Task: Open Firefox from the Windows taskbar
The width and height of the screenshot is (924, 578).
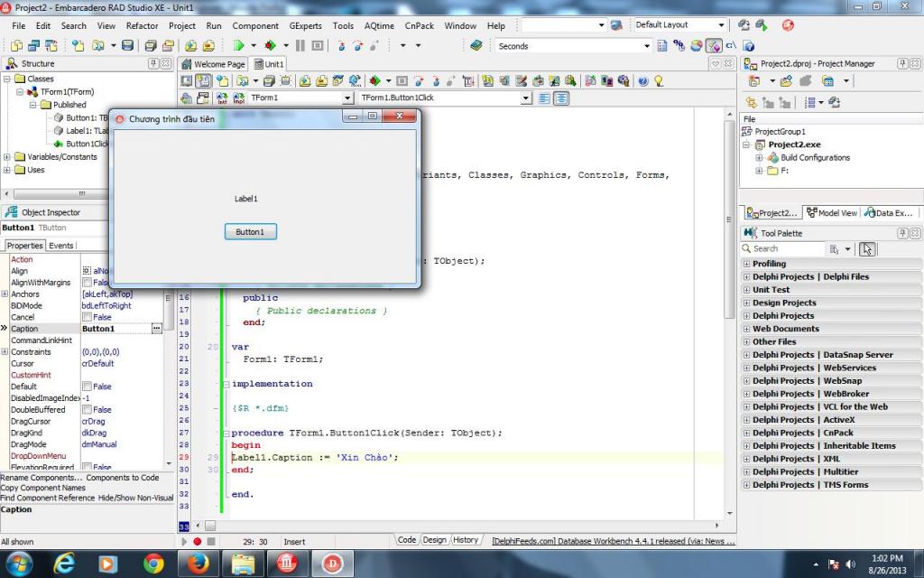Action: pos(199,564)
